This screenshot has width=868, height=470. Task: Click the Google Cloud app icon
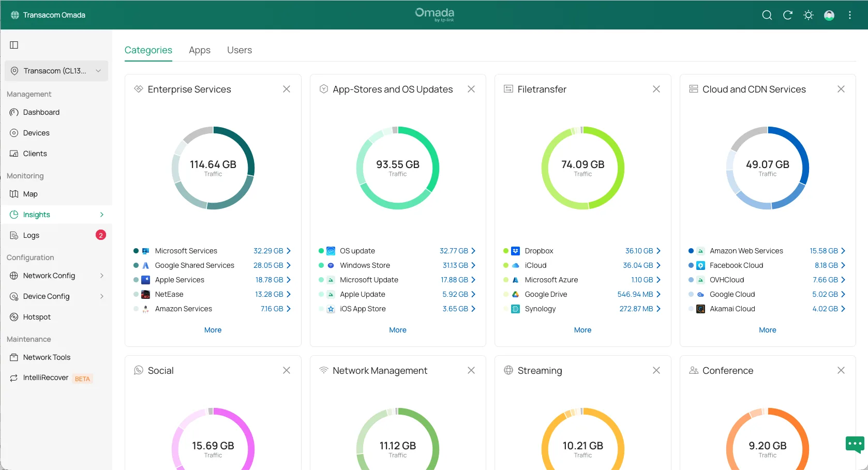700,294
